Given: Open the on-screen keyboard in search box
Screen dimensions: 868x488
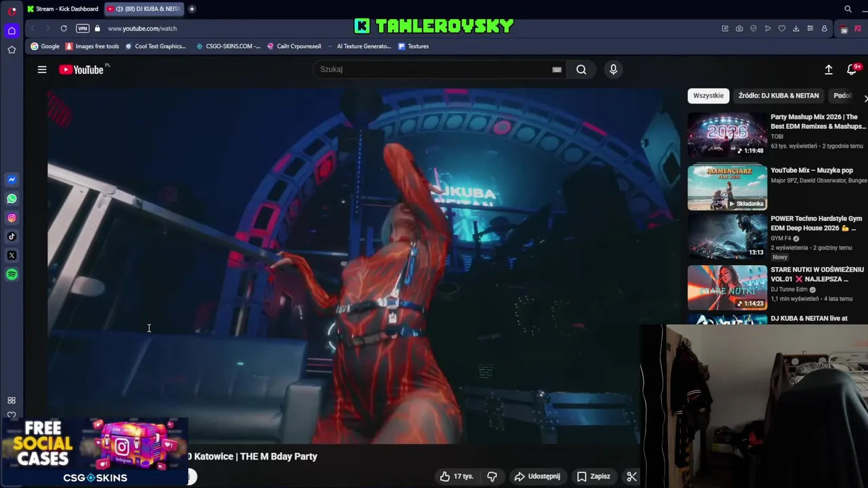Looking at the screenshot, I should [x=557, y=69].
